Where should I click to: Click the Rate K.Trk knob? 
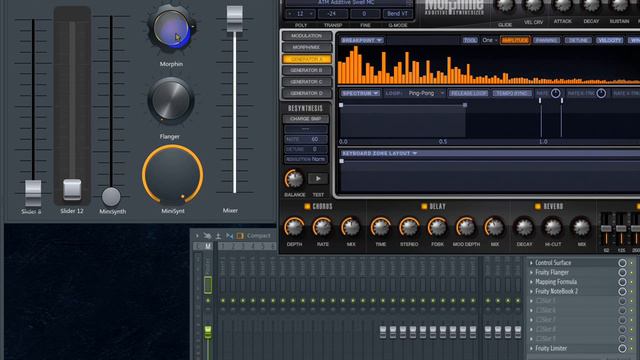pos(601,93)
